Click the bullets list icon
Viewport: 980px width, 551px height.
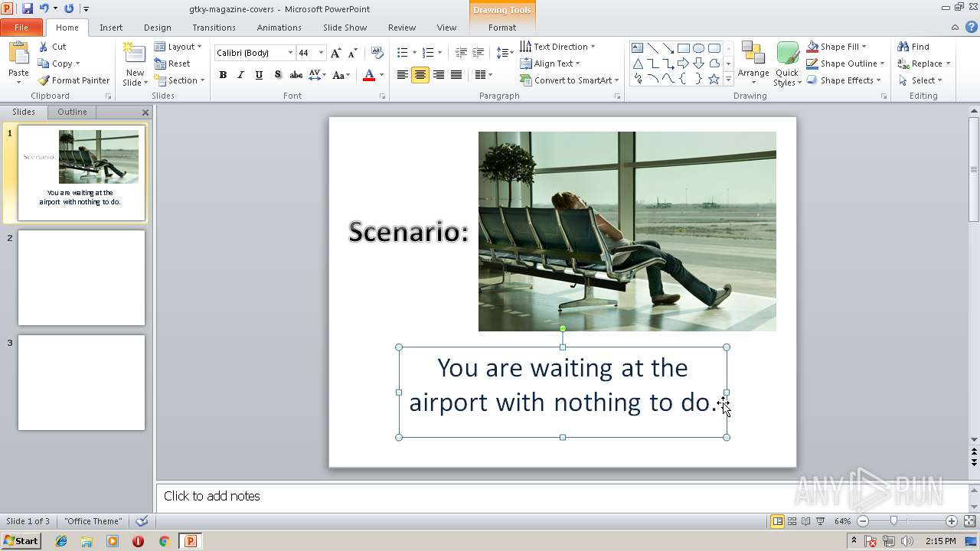click(403, 53)
